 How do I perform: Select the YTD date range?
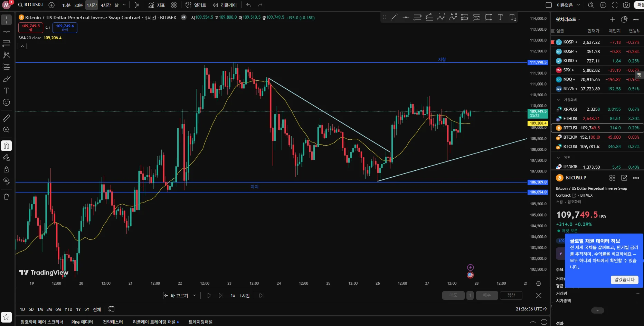pos(68,309)
